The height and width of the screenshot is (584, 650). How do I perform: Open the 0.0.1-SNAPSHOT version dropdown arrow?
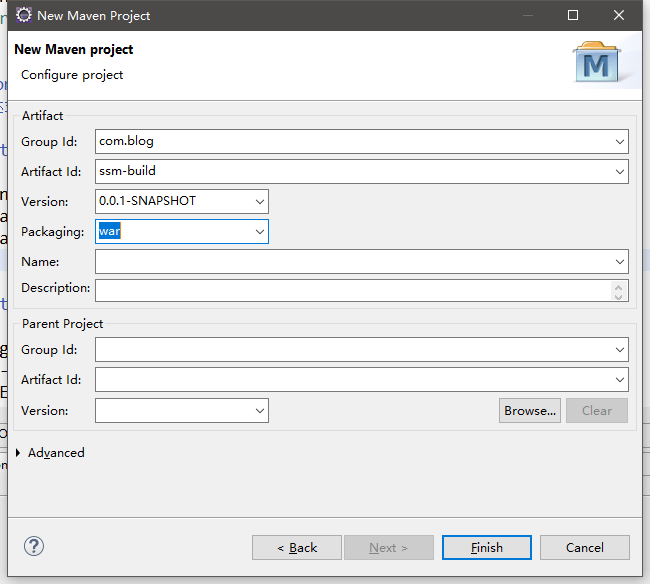[260, 202]
